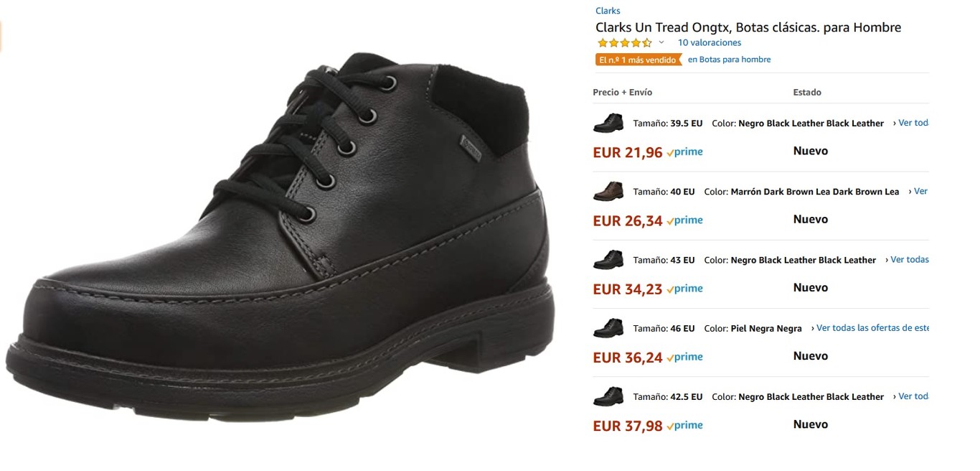Select the brown 40 EU boot thumbnail
980x471 pixels.
click(608, 192)
